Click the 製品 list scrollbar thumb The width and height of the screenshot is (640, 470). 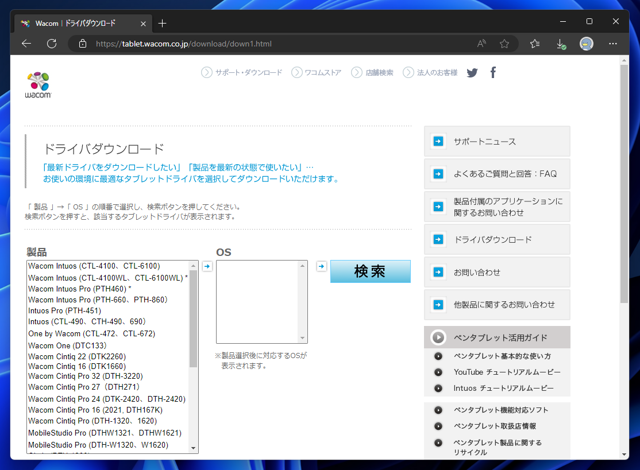[x=193, y=319]
